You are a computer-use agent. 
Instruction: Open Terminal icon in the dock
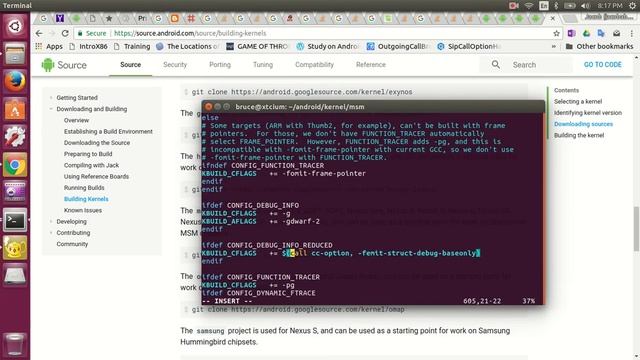(x=15, y=220)
